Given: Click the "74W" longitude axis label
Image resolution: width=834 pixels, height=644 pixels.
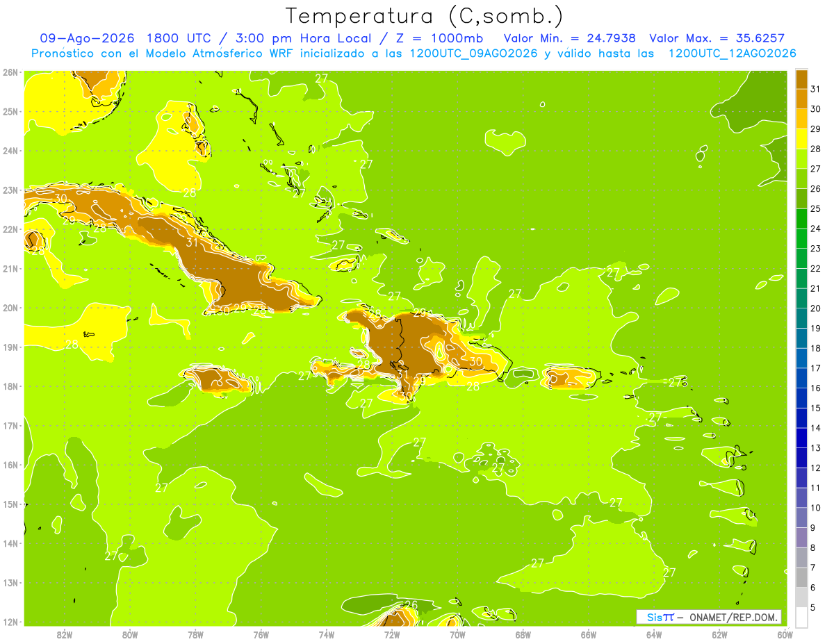Looking at the screenshot, I should [x=326, y=634].
